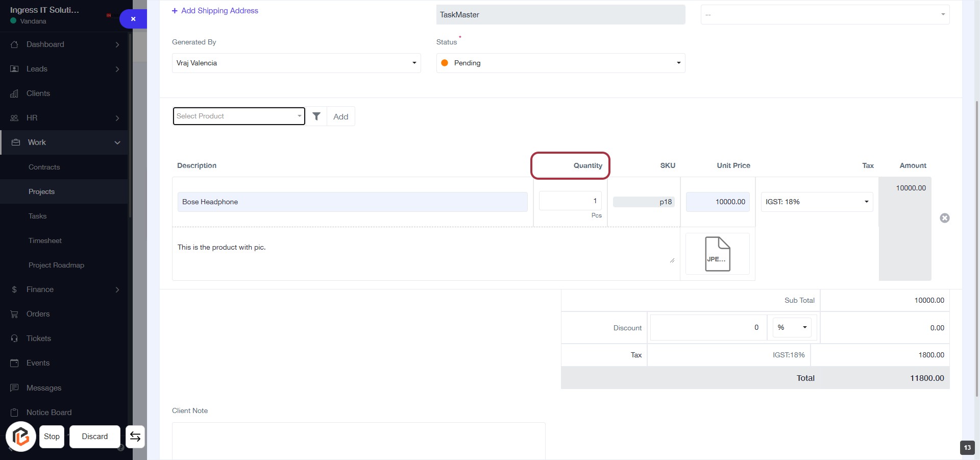The width and height of the screenshot is (980, 460).
Task: Change the discount type percent dropdown
Action: 792,328
